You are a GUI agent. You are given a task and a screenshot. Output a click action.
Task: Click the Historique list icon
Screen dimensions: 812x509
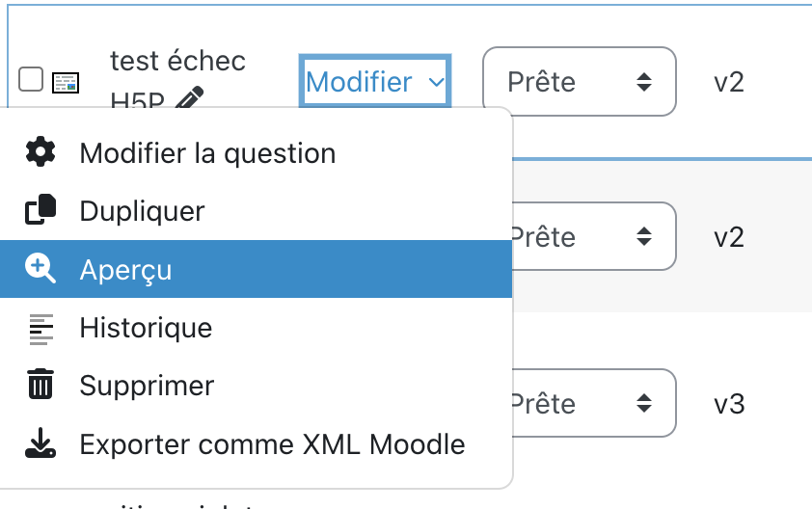(41, 328)
